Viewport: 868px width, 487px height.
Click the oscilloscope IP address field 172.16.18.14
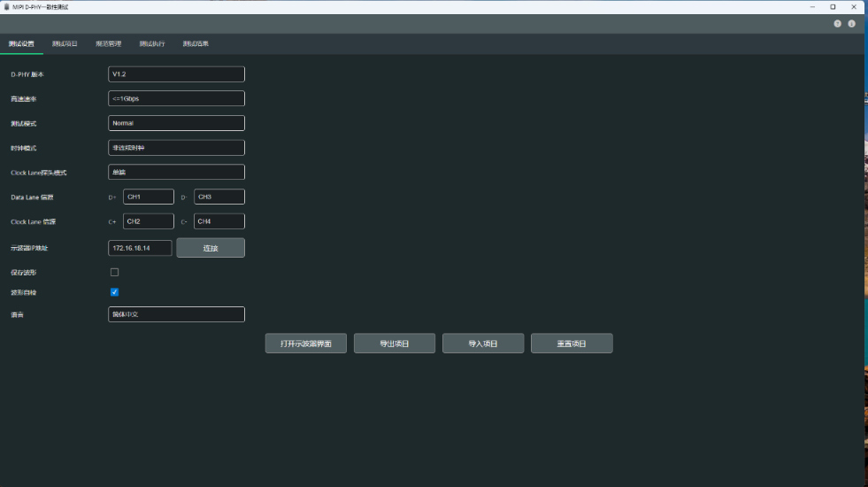140,248
